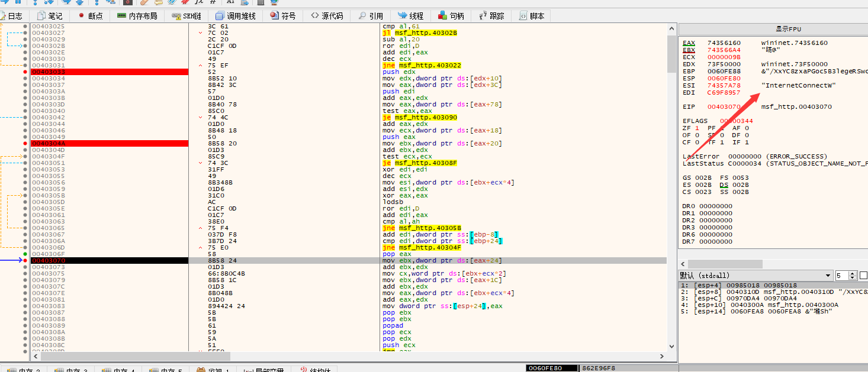Select the ECX register value 0000009B
The width and height of the screenshot is (868, 372).
(724, 57)
